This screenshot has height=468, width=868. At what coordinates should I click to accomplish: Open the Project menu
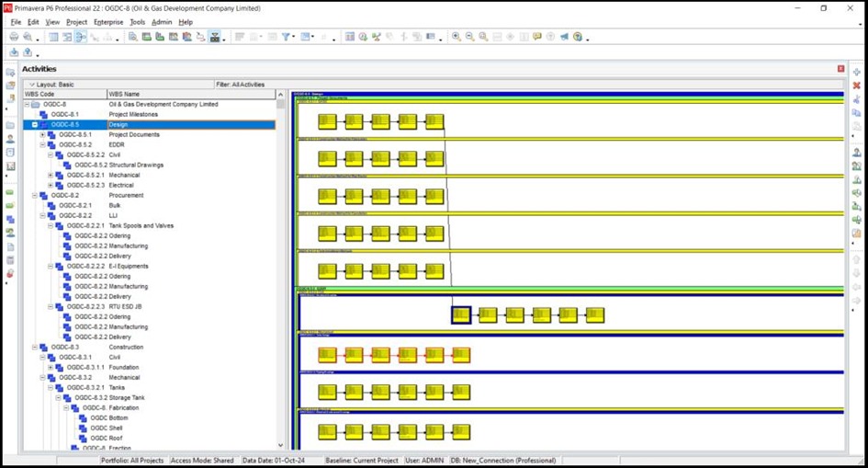point(76,22)
